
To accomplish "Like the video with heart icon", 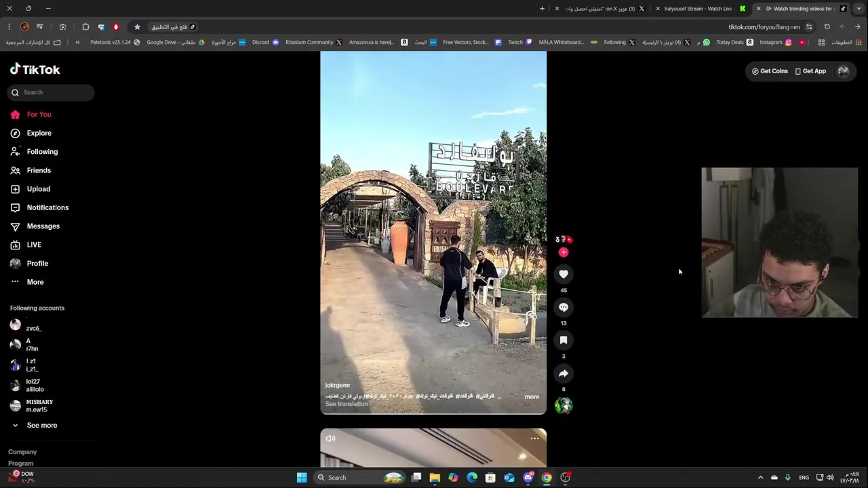I will click(x=564, y=274).
